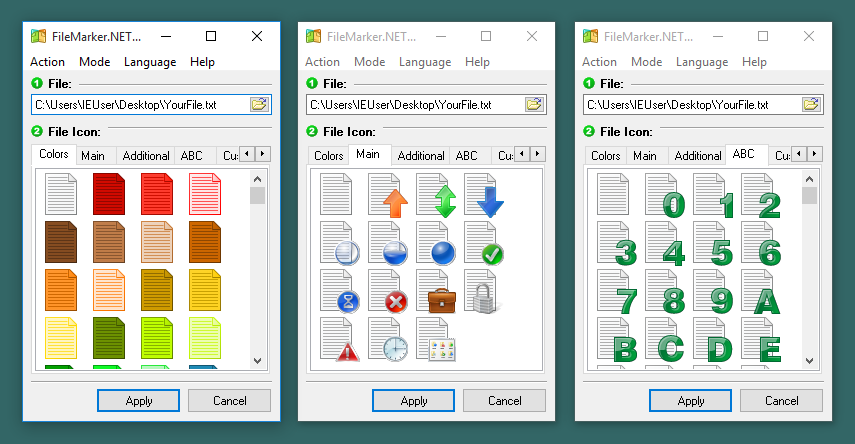Click tab scroll right arrow in left window

[263, 154]
